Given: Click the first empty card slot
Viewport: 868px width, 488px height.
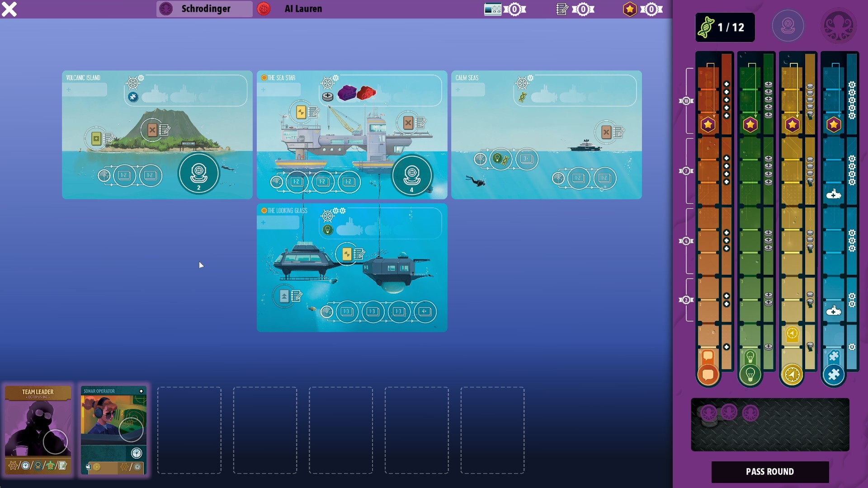Looking at the screenshot, I should coord(189,430).
